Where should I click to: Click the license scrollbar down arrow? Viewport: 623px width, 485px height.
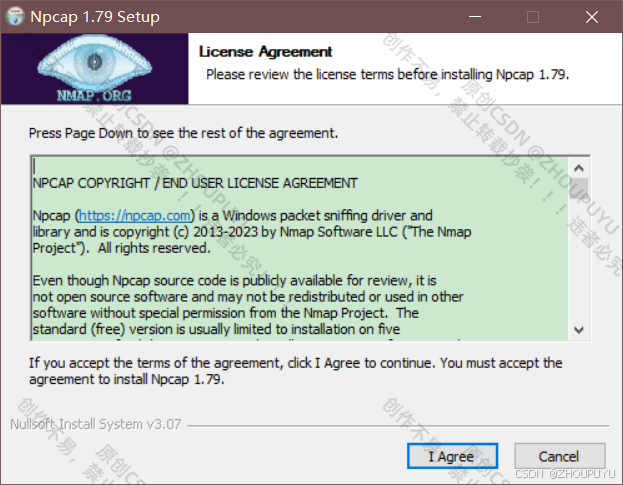(x=579, y=330)
